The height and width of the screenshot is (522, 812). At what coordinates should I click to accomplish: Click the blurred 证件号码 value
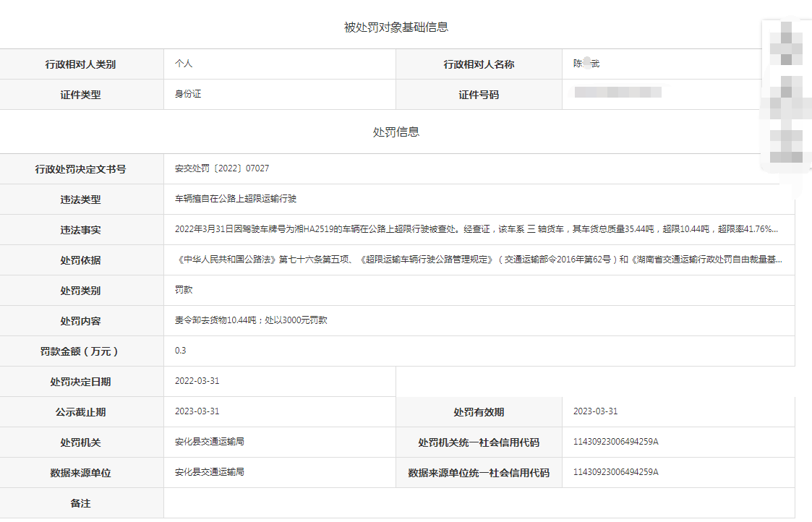click(x=617, y=93)
